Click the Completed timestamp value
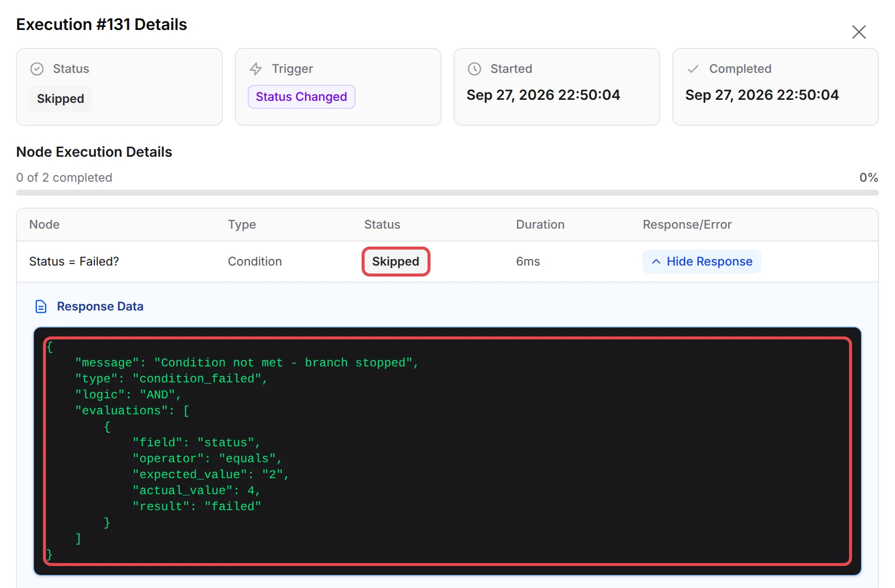This screenshot has height=588, width=895. [762, 95]
